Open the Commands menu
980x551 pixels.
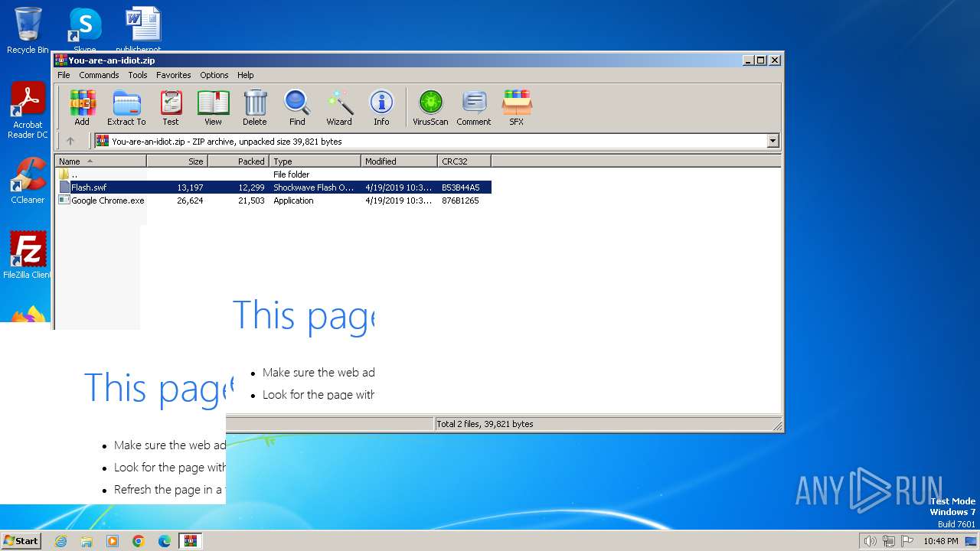(x=99, y=75)
